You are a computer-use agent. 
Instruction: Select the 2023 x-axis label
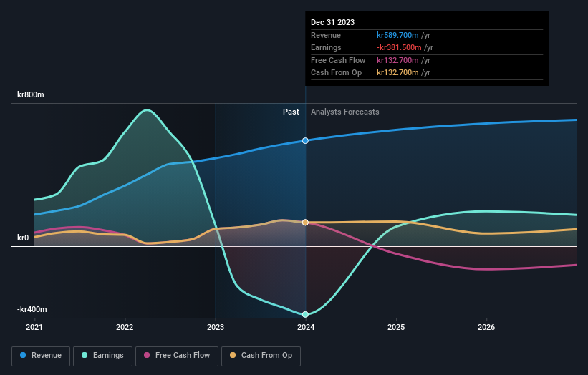216,328
